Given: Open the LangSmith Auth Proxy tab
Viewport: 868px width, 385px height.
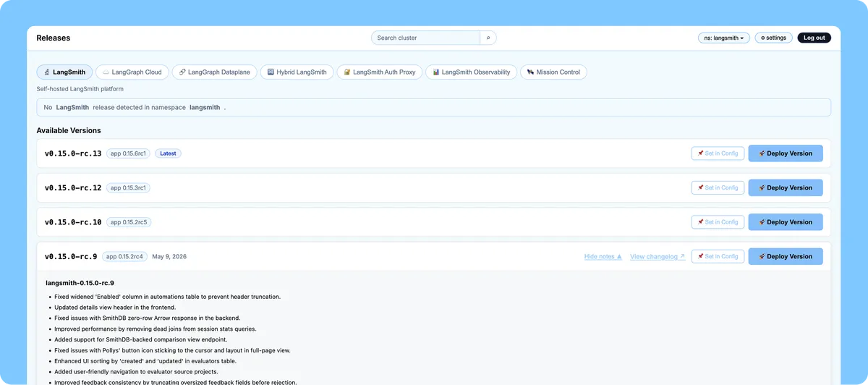Looking at the screenshot, I should (380, 72).
